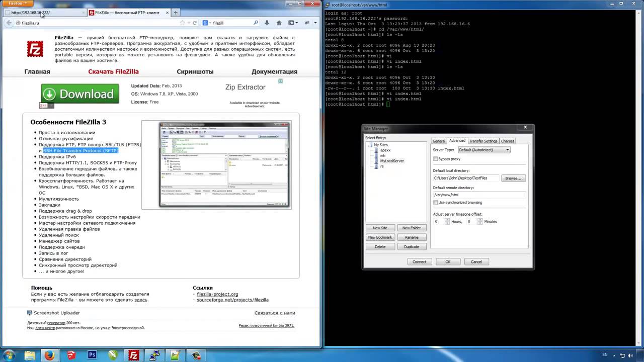Select the rs site entry

pyautogui.click(x=381, y=166)
